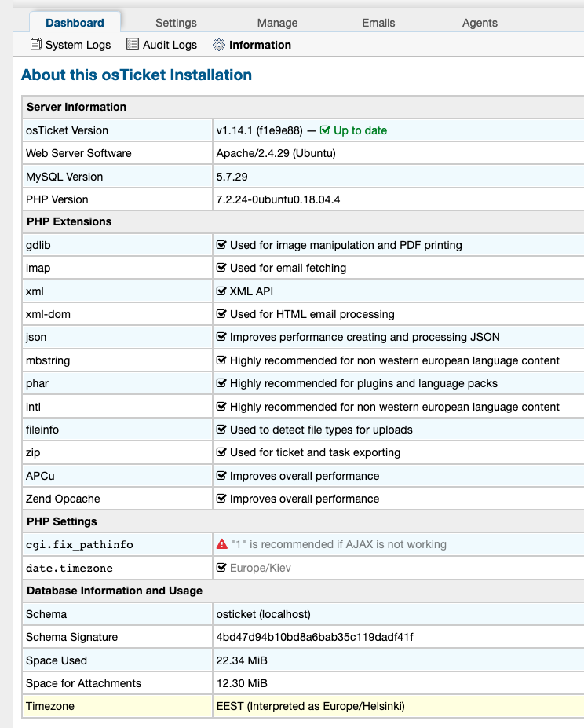Image resolution: width=584 pixels, height=728 pixels.
Task: Click the Apache/2.4.29 (Ubuntu) value
Action: tap(276, 153)
